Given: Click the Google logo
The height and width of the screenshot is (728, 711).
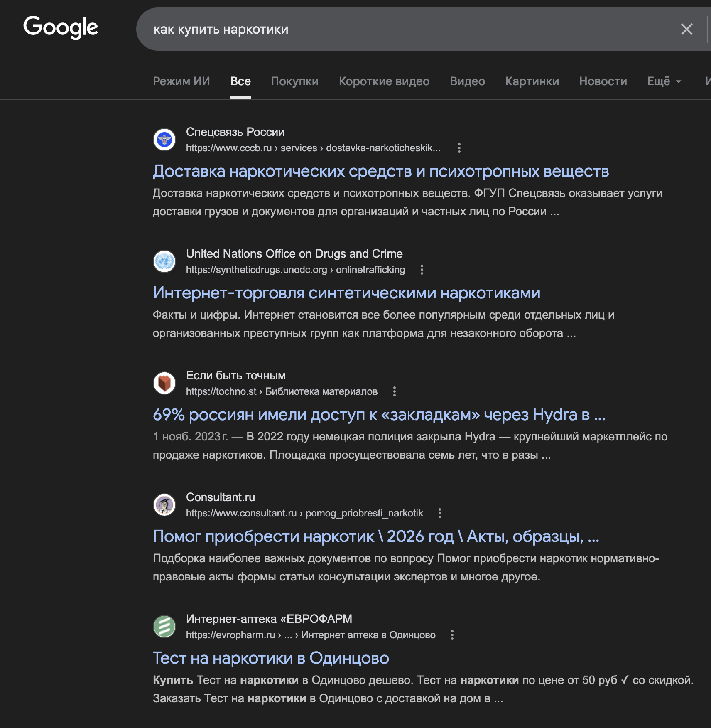Looking at the screenshot, I should pyautogui.click(x=61, y=27).
